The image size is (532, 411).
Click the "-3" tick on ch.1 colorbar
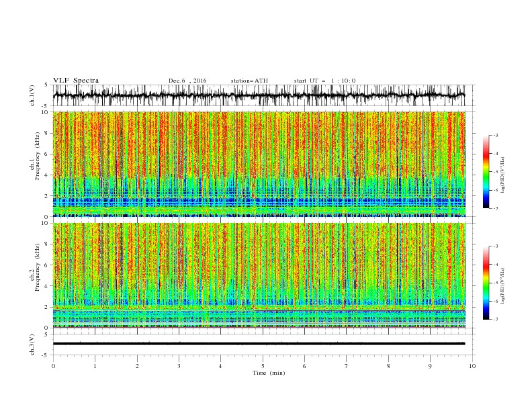point(495,135)
